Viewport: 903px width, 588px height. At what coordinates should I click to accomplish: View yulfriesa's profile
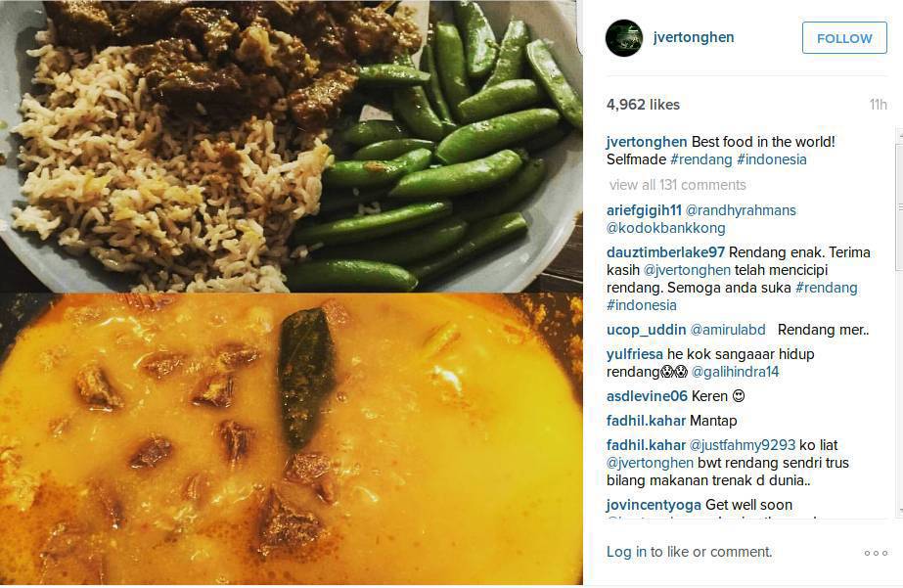click(635, 354)
